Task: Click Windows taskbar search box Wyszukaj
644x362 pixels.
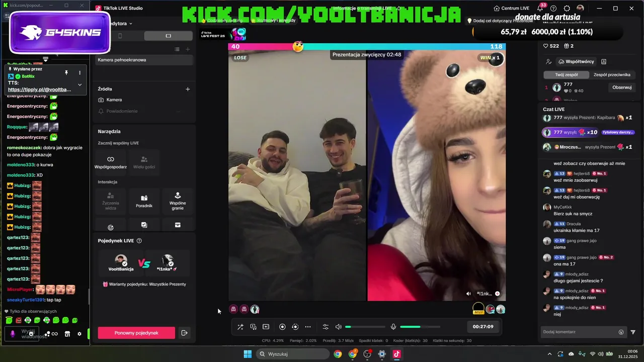Action: tap(292, 354)
